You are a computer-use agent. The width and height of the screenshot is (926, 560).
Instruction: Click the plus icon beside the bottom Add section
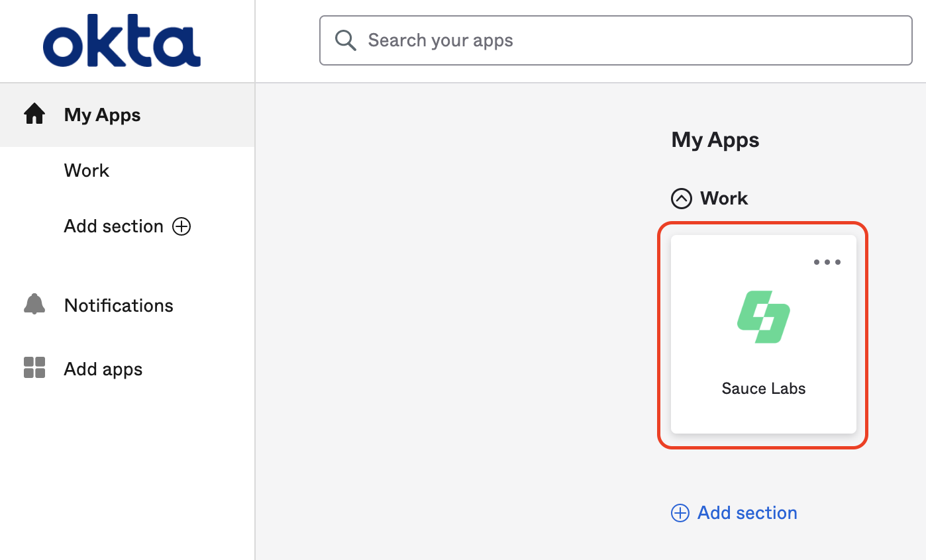point(680,512)
